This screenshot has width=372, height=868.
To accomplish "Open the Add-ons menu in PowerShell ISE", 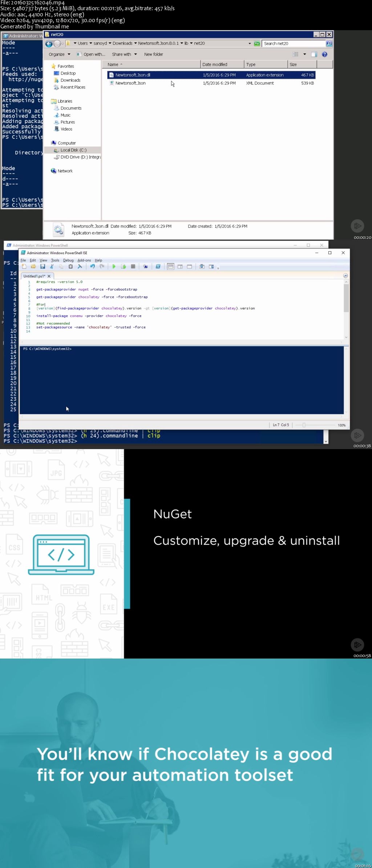I will (x=84, y=260).
